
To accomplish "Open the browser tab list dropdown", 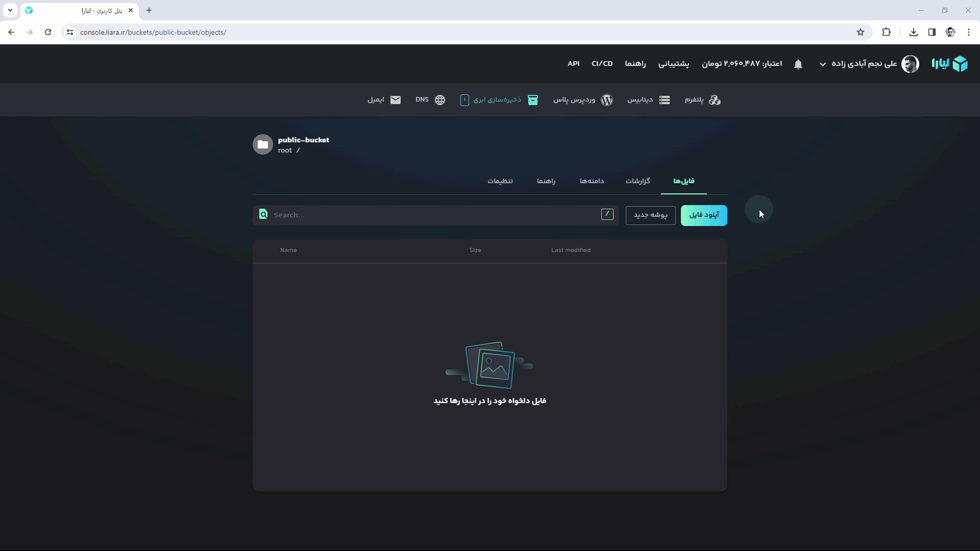I will [x=10, y=10].
